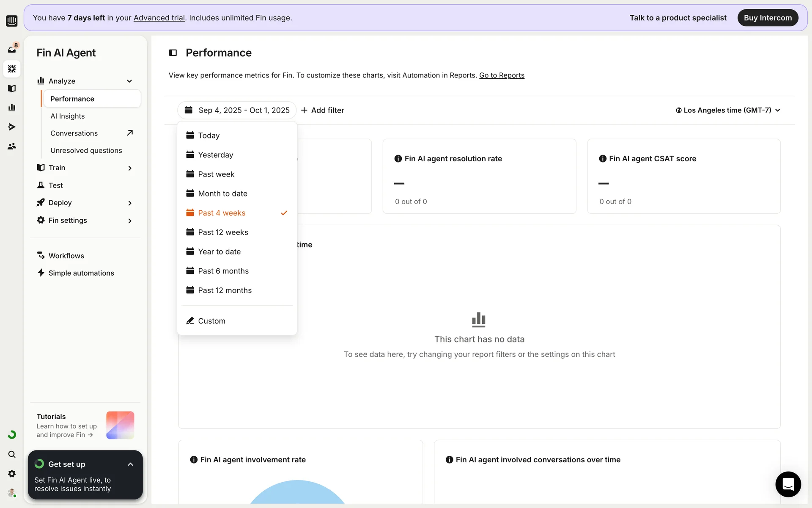Click the Buy Intercom button
The image size is (812, 508).
pyautogui.click(x=767, y=18)
